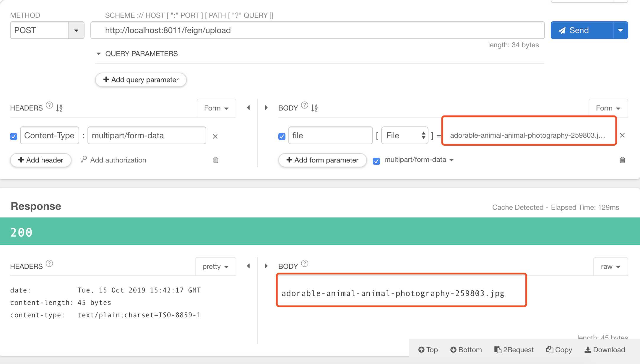Click Add query parameter button

point(140,79)
